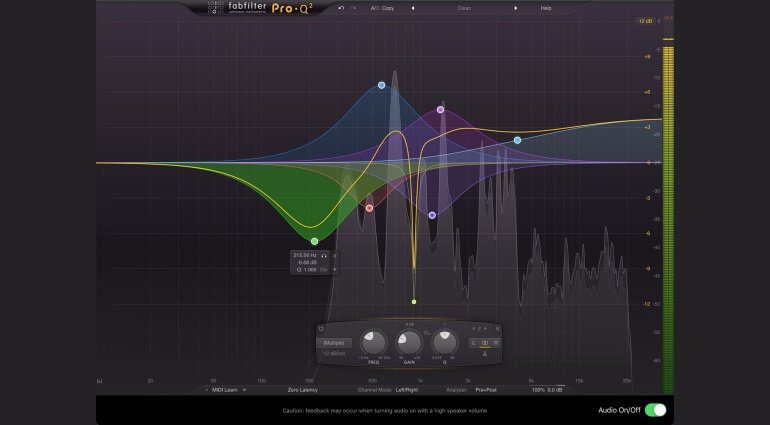Click the 215.59 Hz frequency readout
The height and width of the screenshot is (425, 770).
(x=305, y=255)
